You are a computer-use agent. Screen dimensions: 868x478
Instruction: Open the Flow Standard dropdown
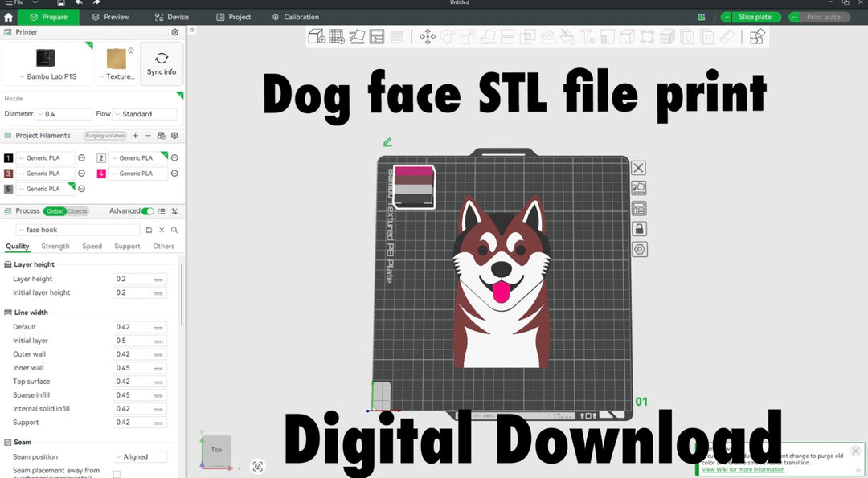coord(145,114)
